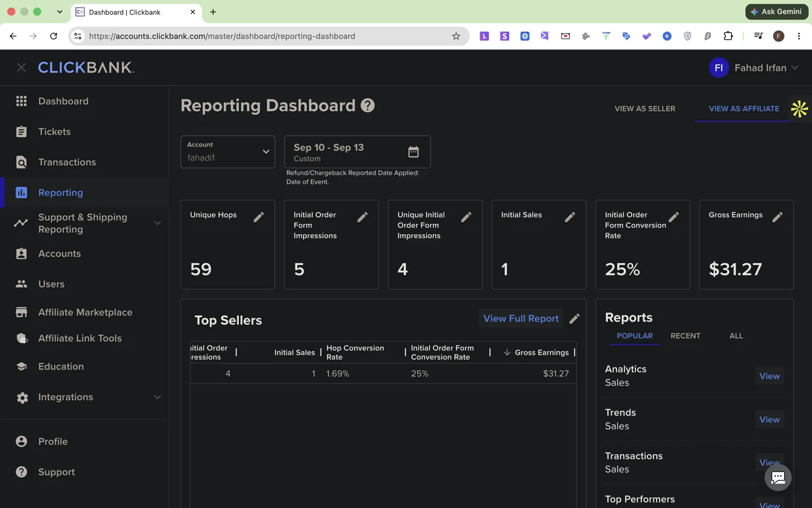Click the Reporting bar chart icon

click(x=21, y=192)
